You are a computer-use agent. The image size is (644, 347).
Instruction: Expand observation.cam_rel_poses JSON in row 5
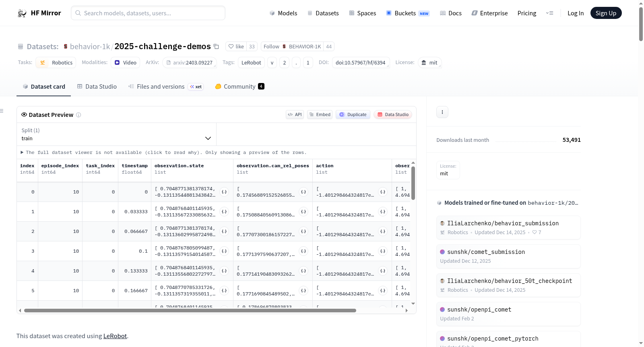(304, 291)
